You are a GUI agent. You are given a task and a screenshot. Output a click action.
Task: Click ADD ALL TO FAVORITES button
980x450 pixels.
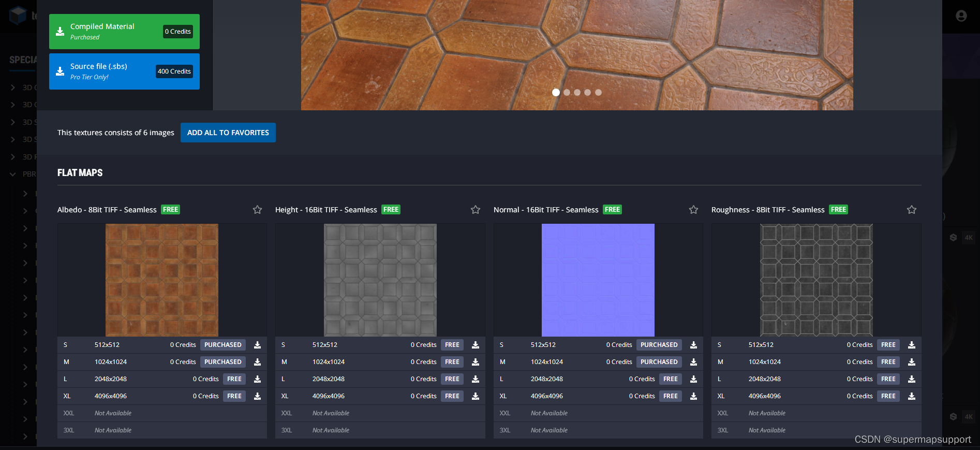point(228,133)
